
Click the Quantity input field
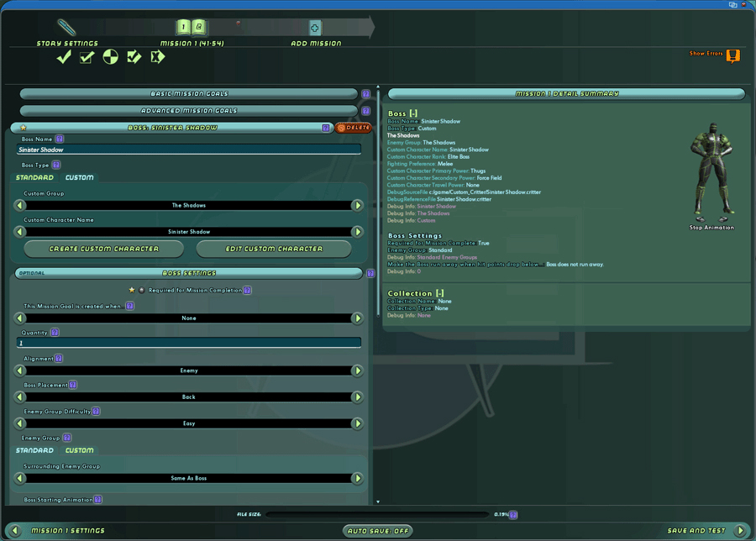(188, 343)
